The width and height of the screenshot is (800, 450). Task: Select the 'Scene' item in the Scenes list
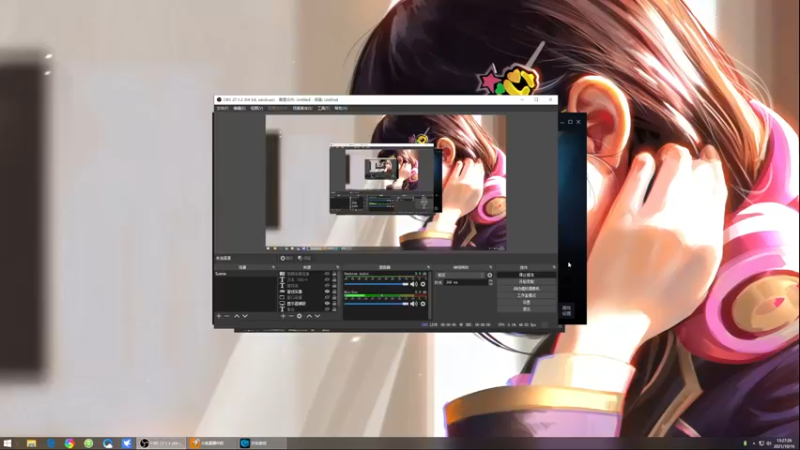point(245,274)
